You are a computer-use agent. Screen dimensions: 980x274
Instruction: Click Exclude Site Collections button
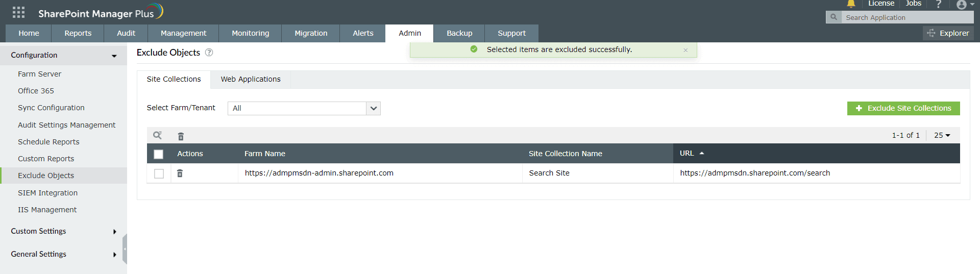pyautogui.click(x=903, y=108)
